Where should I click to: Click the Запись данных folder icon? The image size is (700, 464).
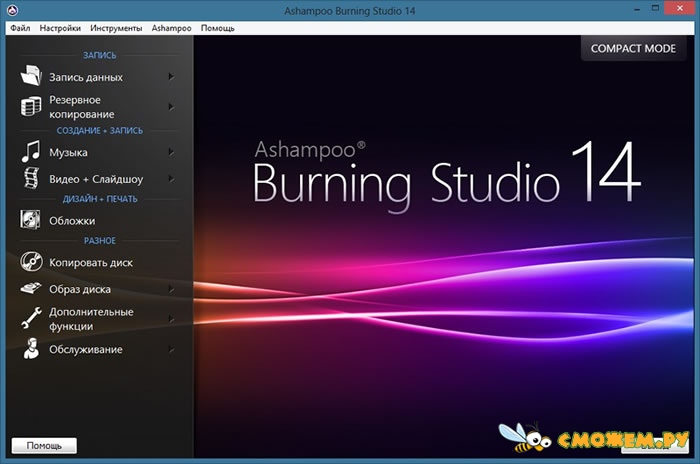[x=31, y=76]
